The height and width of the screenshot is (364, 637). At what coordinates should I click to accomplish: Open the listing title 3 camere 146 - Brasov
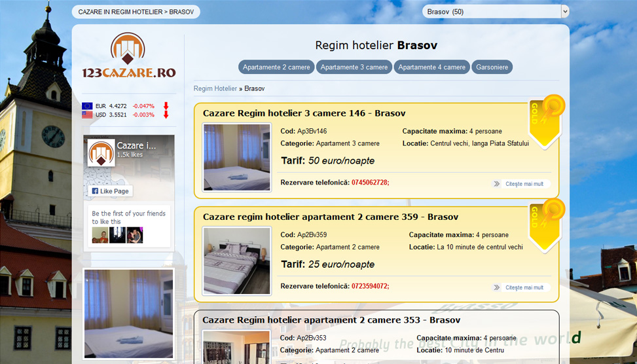point(304,113)
